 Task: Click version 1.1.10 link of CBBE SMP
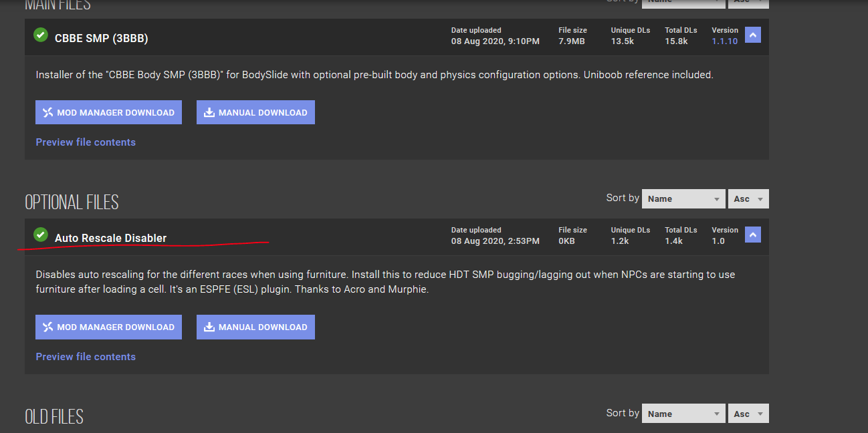point(725,41)
